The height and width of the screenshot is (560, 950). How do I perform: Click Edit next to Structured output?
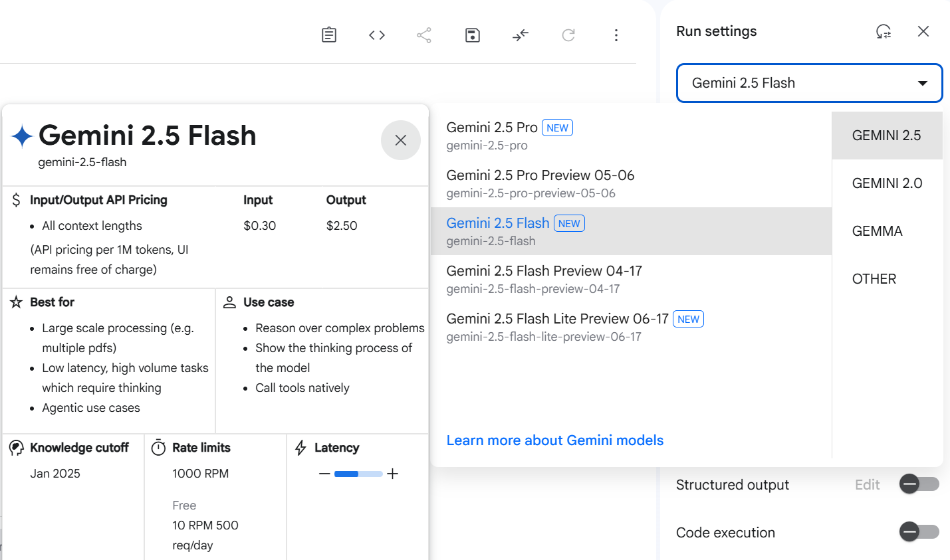point(868,485)
